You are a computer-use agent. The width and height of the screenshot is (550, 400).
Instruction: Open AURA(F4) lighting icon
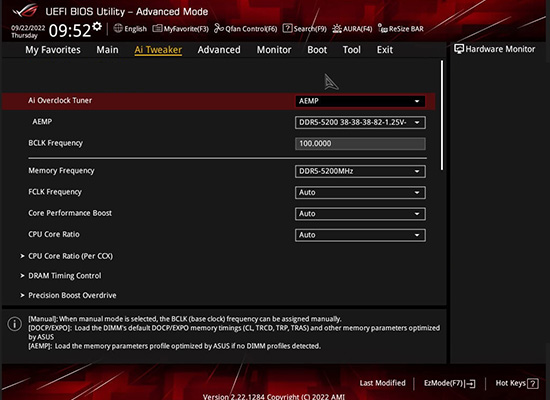pos(337,28)
